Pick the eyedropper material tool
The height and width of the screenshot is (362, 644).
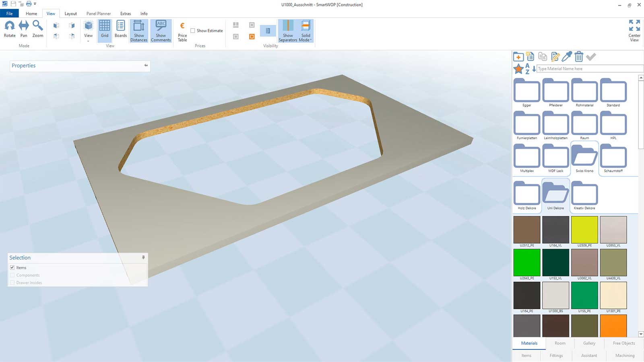point(567,57)
